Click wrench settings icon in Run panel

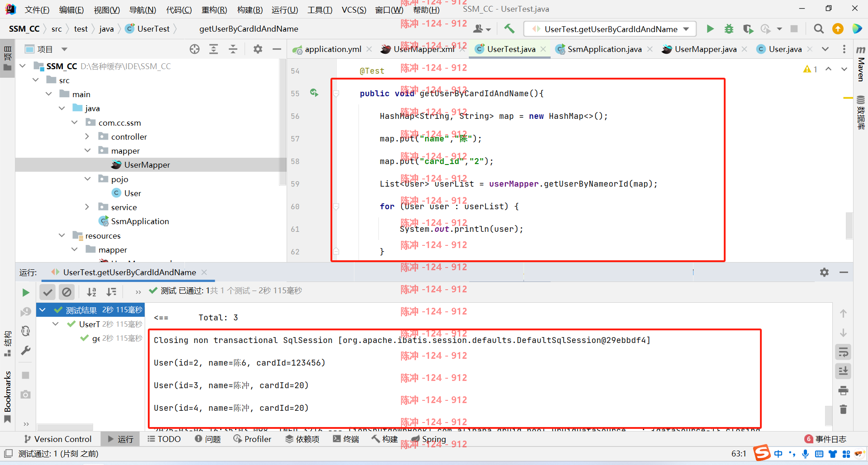point(26,350)
